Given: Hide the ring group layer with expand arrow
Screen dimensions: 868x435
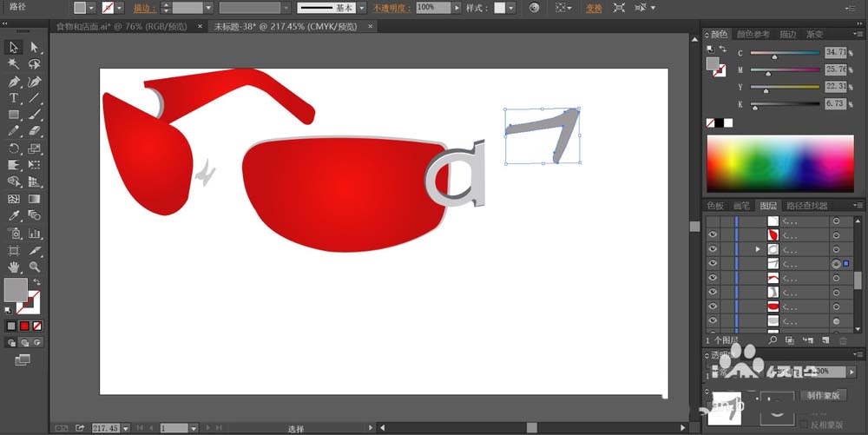Looking at the screenshot, I should point(713,249).
